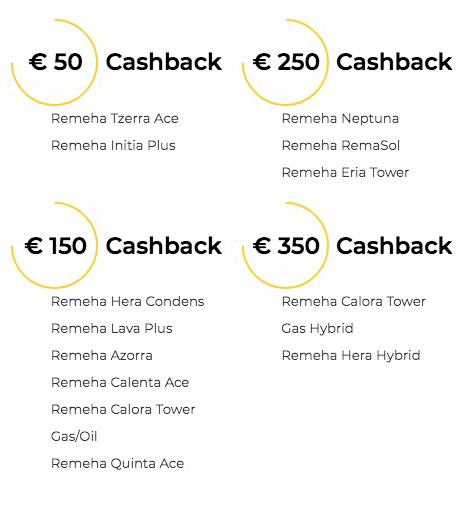
Task: Click Cashback heading beside € 250
Action: coord(394,62)
